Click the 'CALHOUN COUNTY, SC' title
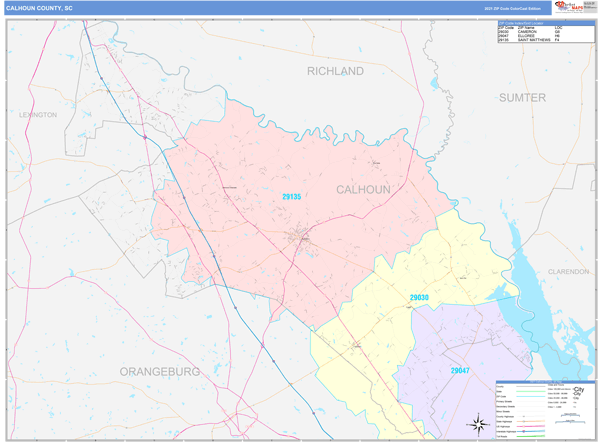The width and height of the screenshot is (600, 442). [x=39, y=8]
